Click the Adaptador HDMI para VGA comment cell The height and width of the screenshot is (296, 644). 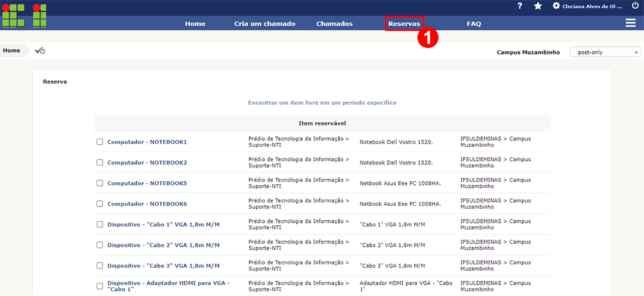tap(406, 286)
